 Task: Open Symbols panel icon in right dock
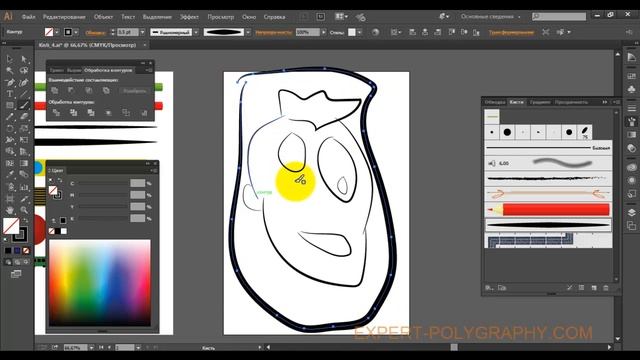point(631,89)
